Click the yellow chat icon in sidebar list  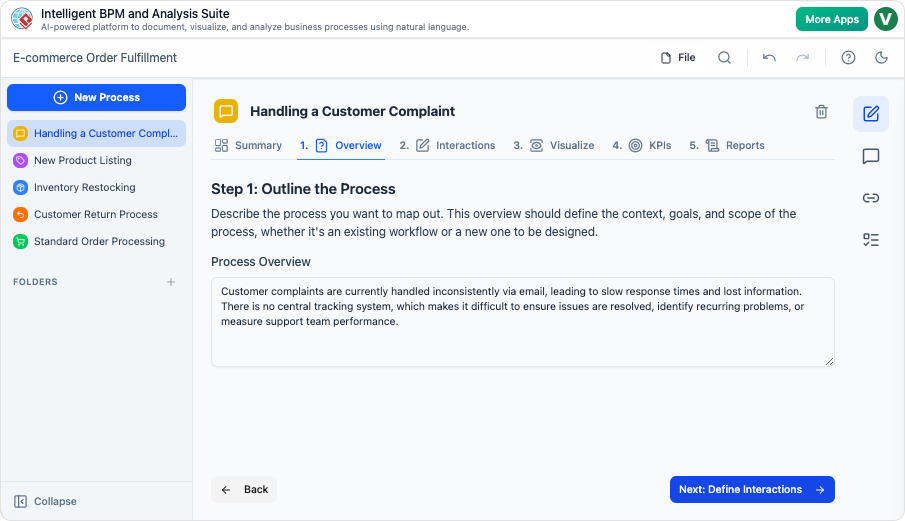point(20,133)
